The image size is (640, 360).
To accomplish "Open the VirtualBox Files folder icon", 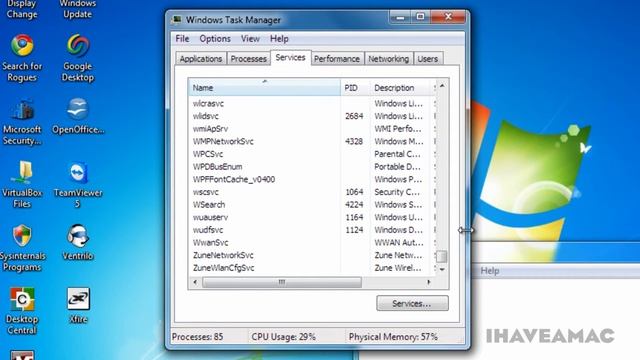I will pos(22,184).
